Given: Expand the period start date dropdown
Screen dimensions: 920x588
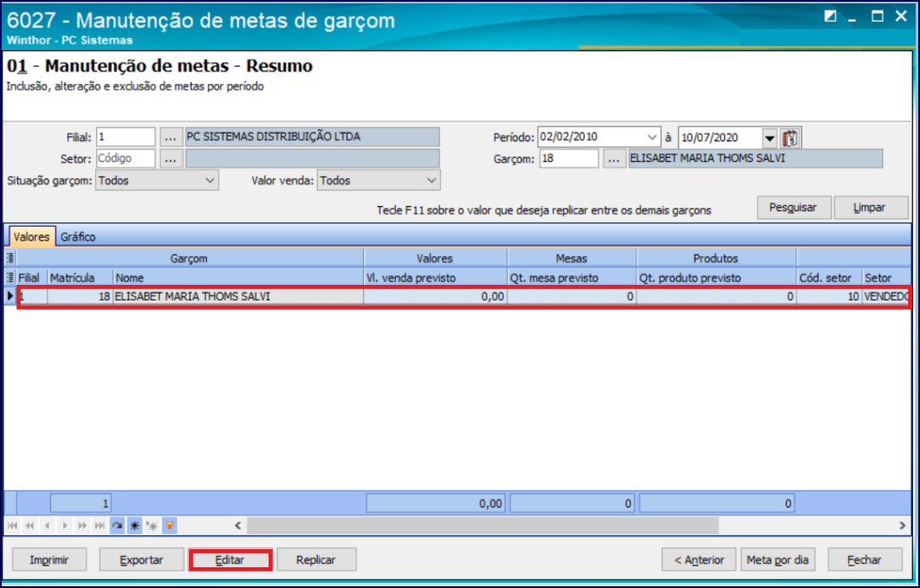Looking at the screenshot, I should [651, 137].
